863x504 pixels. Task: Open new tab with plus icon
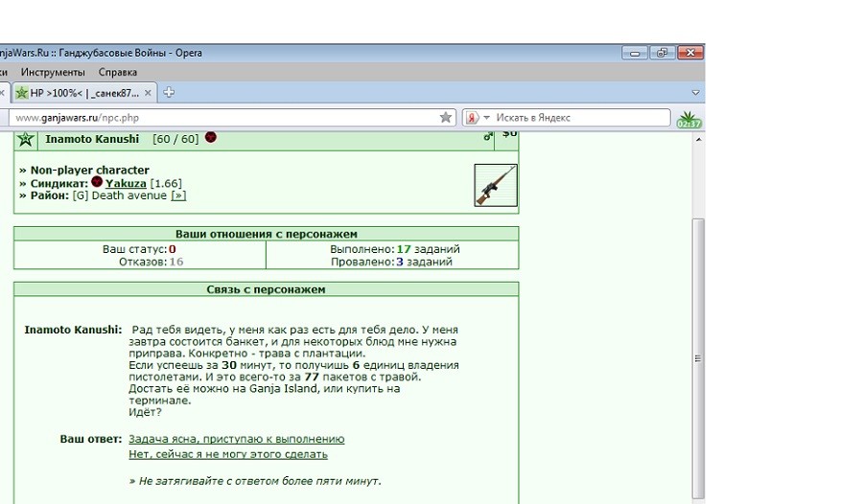(x=169, y=92)
